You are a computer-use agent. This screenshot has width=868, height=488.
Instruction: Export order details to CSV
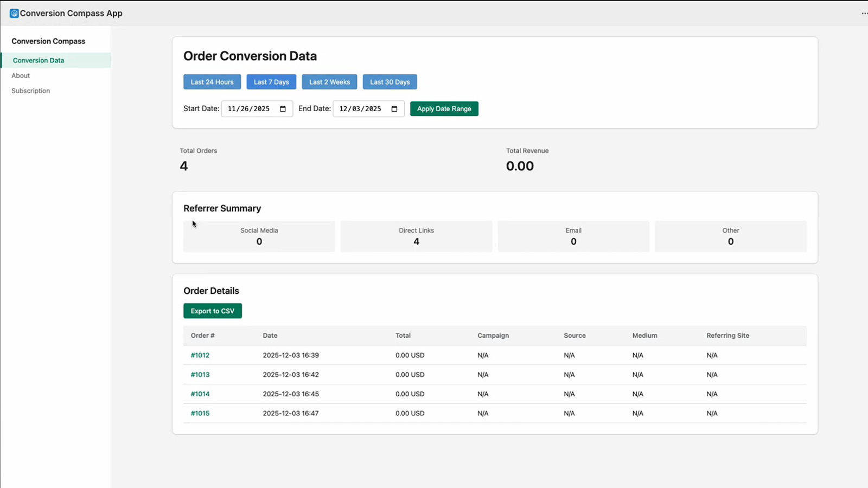coord(213,311)
